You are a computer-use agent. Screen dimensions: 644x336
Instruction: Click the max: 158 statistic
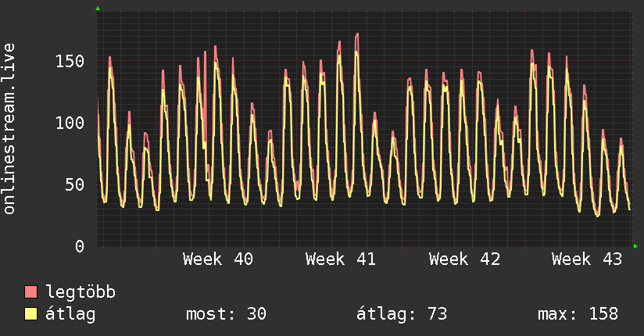pos(578,314)
